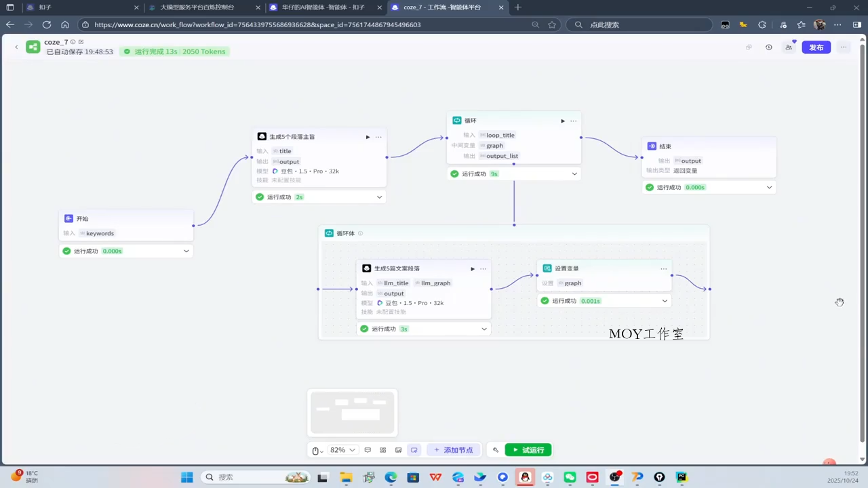Toggle the minimap button in bottom toolbar
This screenshot has height=488, width=868.
[x=414, y=450]
